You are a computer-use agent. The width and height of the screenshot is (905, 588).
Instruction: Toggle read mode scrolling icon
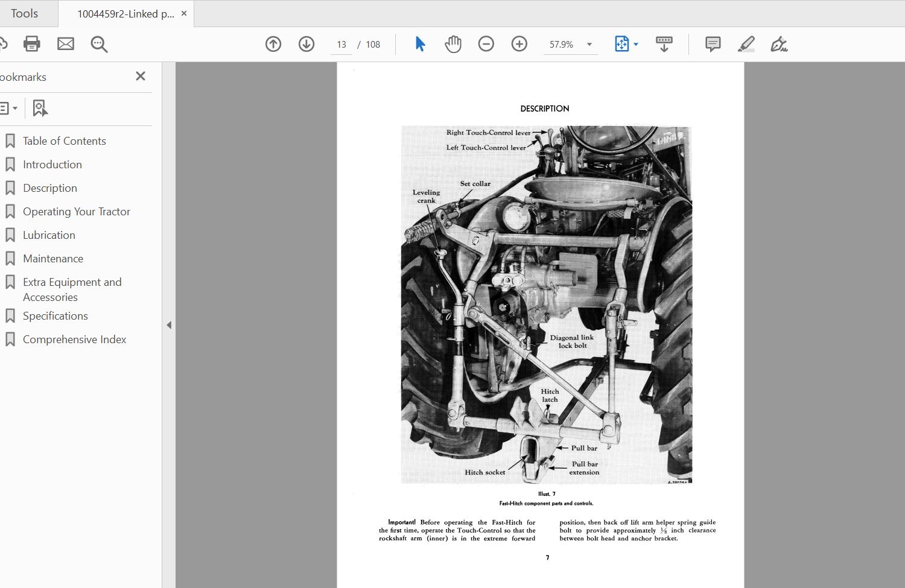(664, 44)
